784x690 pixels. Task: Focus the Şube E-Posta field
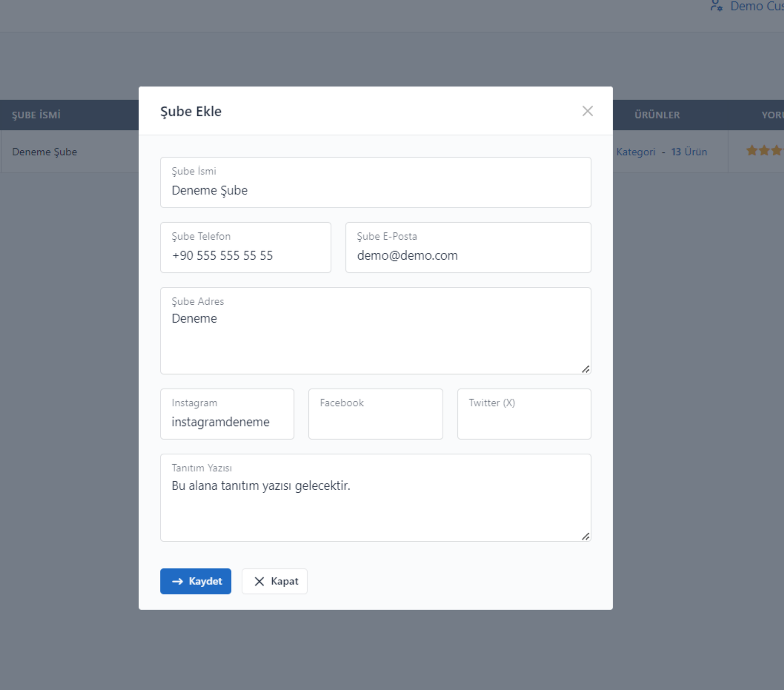[x=468, y=248]
